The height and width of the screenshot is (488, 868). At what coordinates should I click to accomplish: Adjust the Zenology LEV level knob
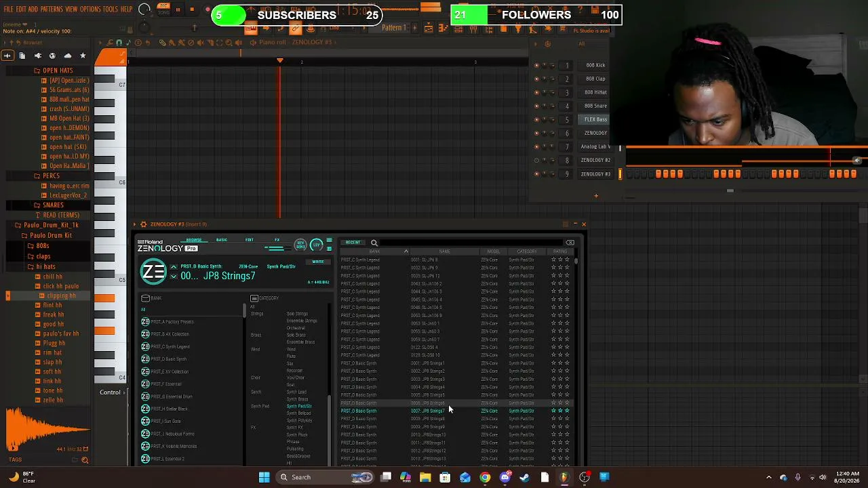317,245
